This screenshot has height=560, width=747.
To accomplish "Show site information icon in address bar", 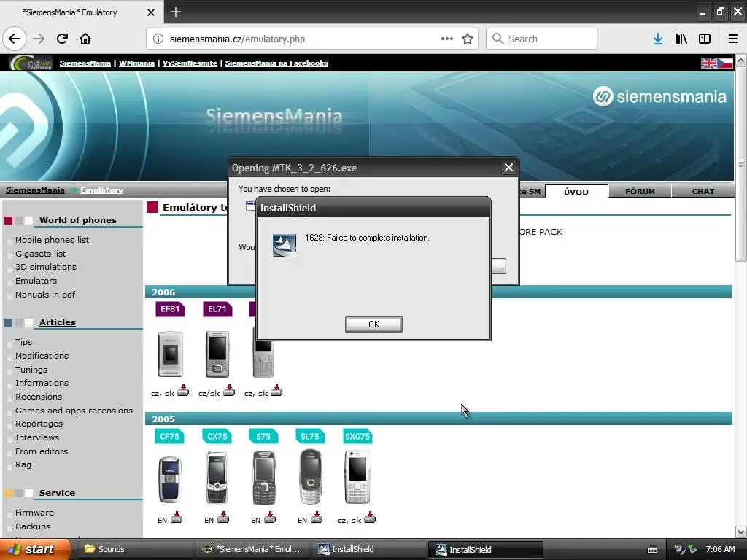I will (158, 39).
